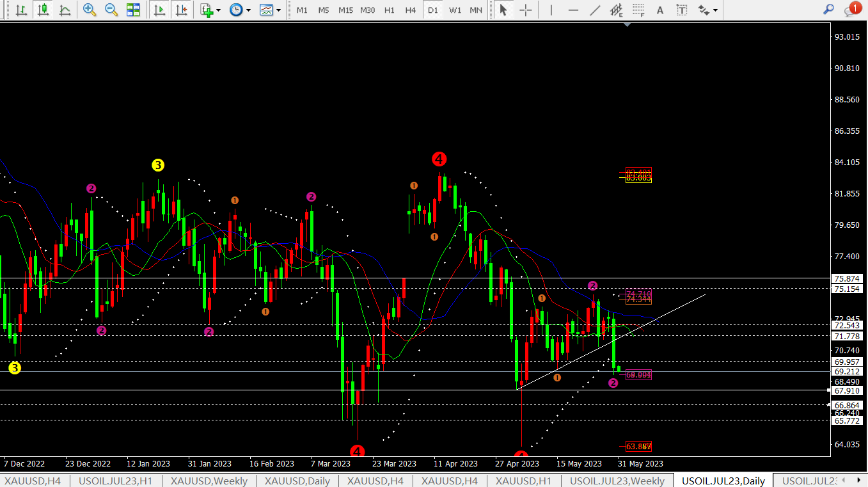Zoom out of the chart

click(111, 10)
